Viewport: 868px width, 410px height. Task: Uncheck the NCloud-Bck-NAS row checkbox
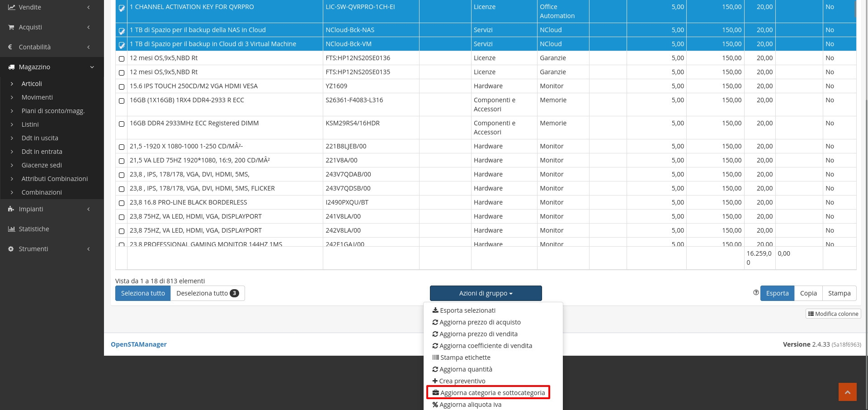122,31
